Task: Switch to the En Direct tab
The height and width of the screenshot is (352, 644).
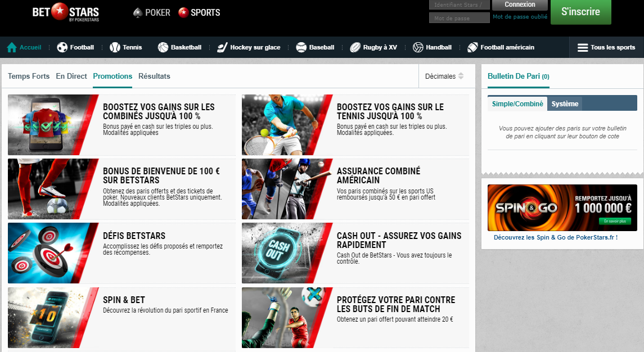Action: 71,76
